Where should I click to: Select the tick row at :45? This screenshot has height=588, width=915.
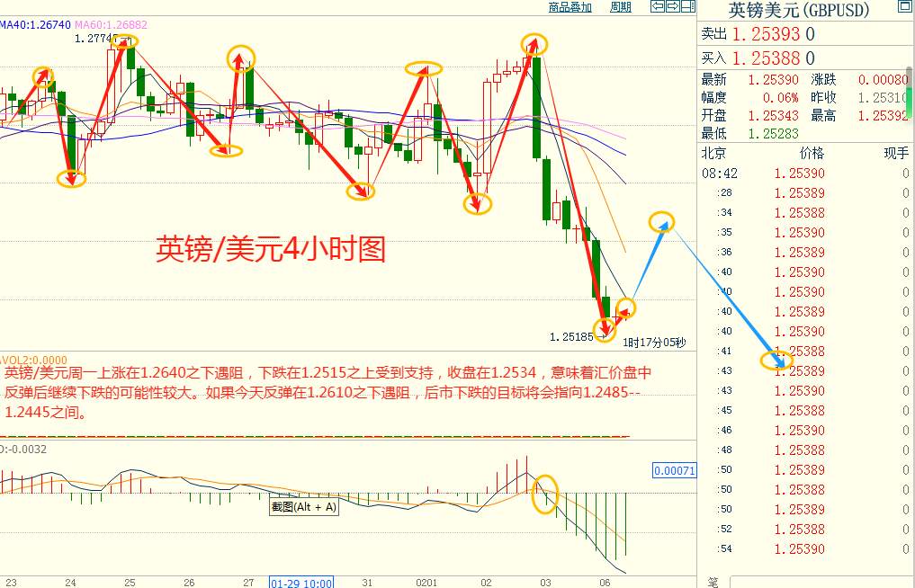805,411
